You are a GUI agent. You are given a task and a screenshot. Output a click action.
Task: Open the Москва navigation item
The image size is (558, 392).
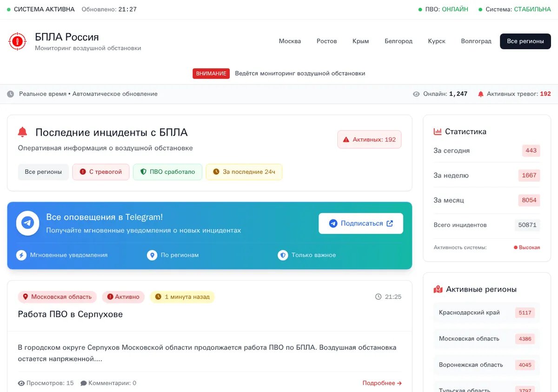(x=290, y=41)
